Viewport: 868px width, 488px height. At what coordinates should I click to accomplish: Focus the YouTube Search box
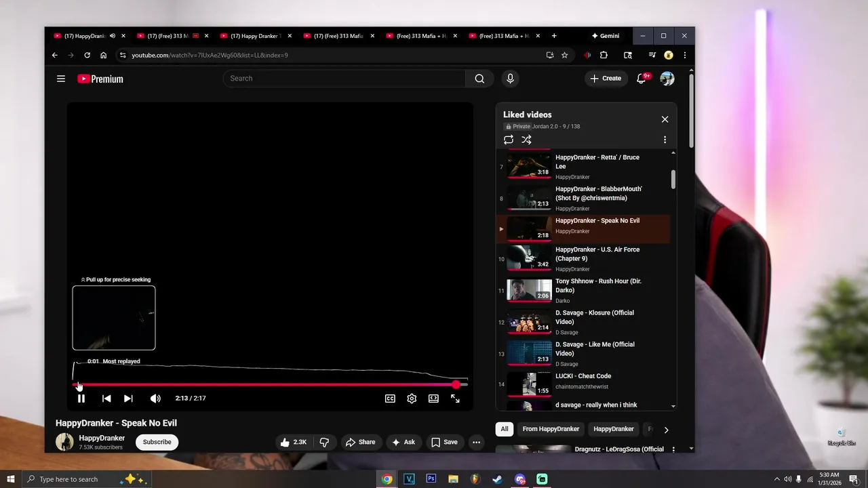(x=344, y=79)
